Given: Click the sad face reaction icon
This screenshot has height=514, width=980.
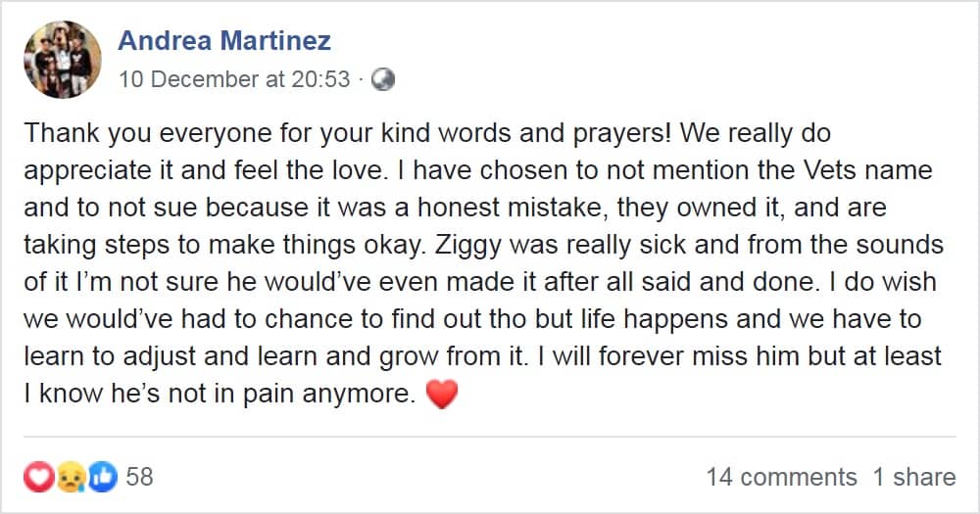Looking at the screenshot, I should point(71,477).
